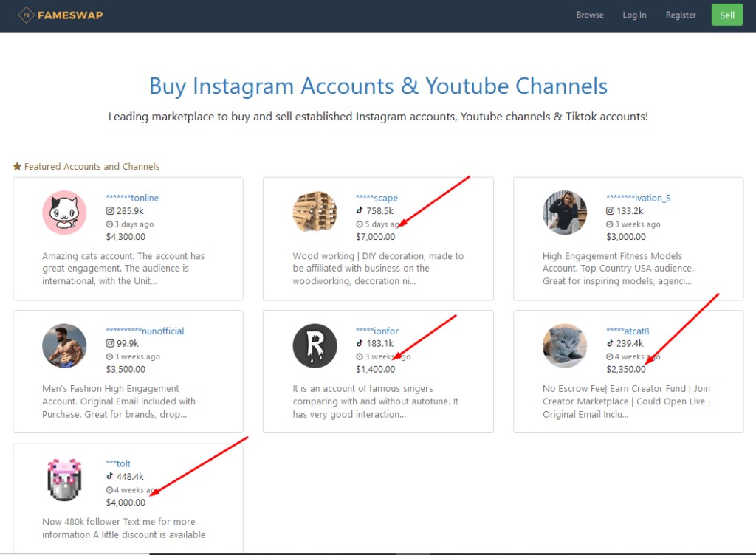The width and height of the screenshot is (756, 555).
Task: Click Instagram icon next to 285.9k
Action: [x=110, y=211]
